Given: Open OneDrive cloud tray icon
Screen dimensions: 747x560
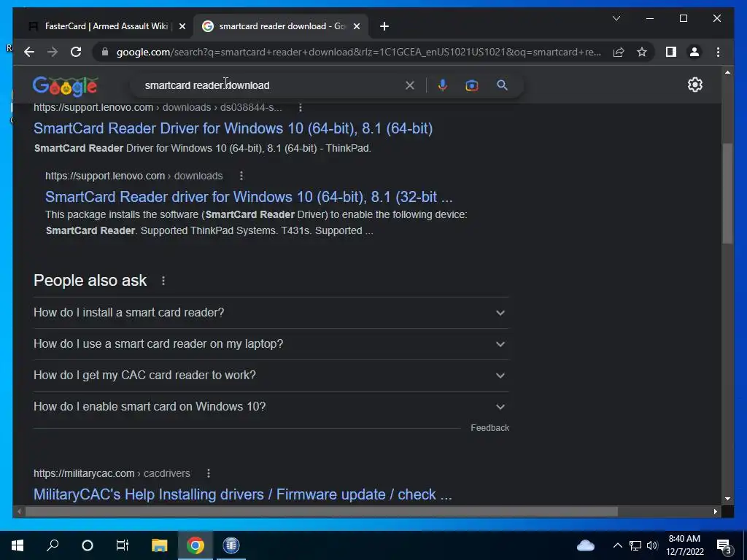Looking at the screenshot, I should [586, 545].
